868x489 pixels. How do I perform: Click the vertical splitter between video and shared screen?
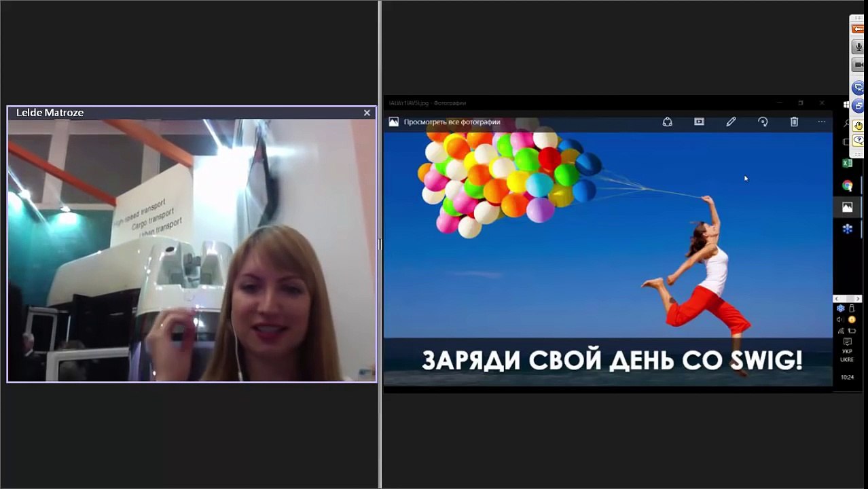[x=380, y=244]
